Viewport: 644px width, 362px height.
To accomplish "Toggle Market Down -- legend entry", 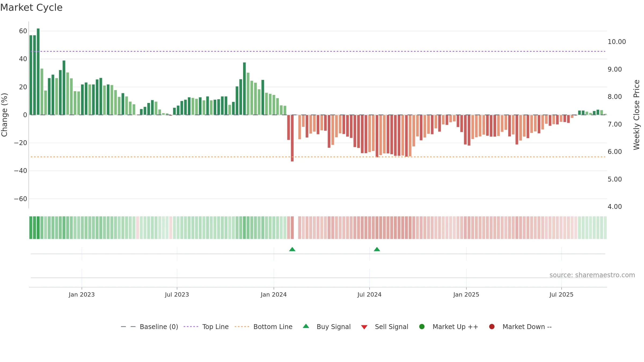I will 520,327.
